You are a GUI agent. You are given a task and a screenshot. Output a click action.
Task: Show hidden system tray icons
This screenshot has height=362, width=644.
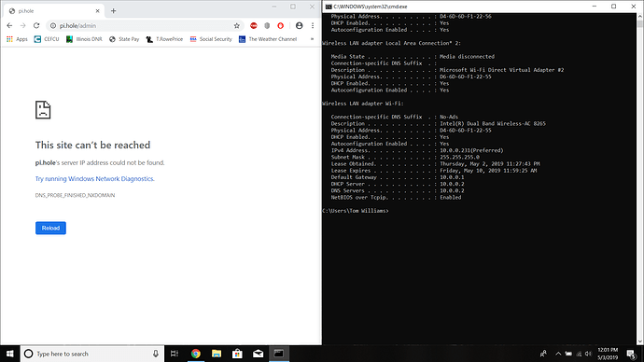pyautogui.click(x=558, y=354)
